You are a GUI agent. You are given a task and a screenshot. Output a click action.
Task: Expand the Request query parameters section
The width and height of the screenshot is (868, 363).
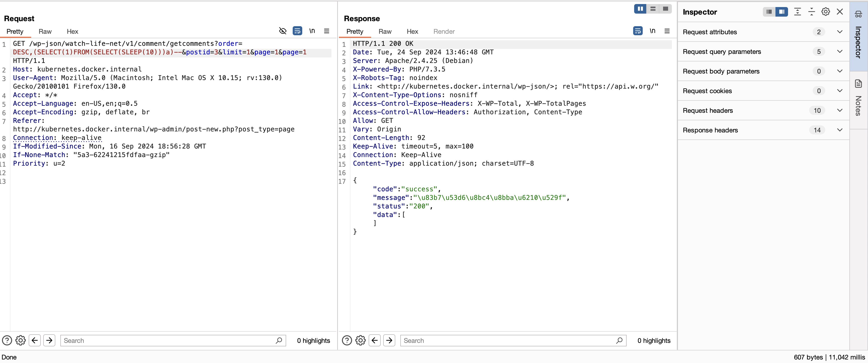pyautogui.click(x=839, y=52)
